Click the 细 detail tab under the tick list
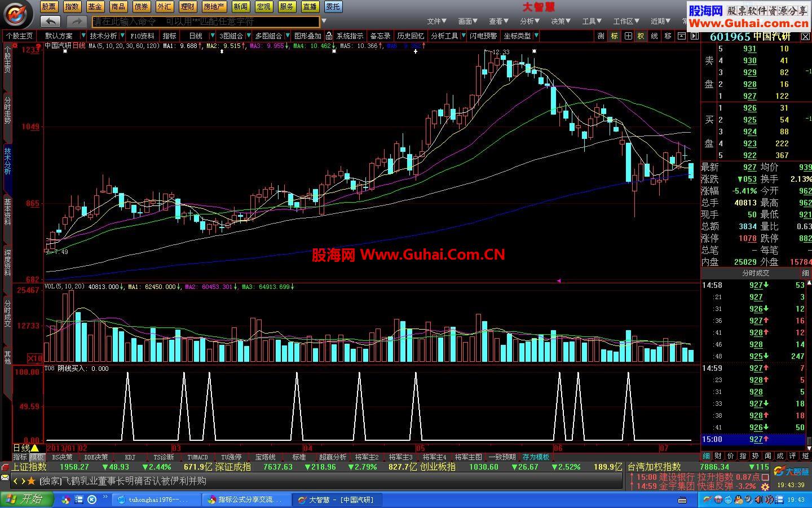Image resolution: width=812 pixels, height=508 pixels. tap(706, 456)
